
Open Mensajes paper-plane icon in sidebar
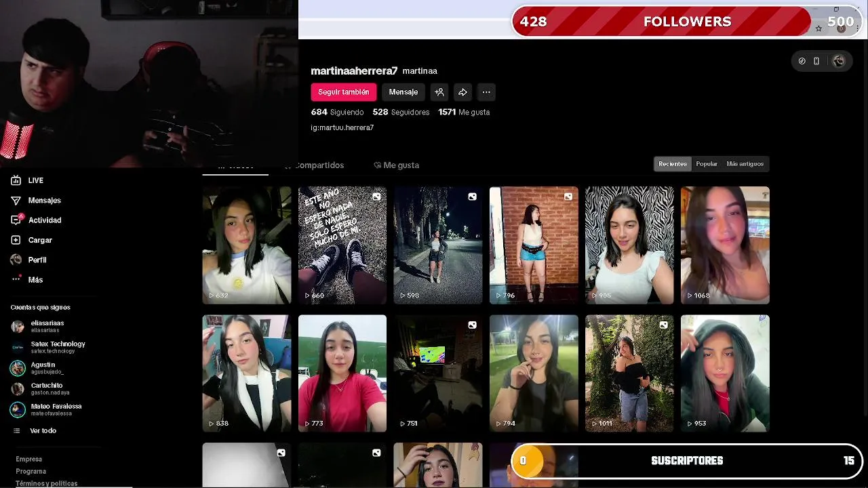[16, 201]
